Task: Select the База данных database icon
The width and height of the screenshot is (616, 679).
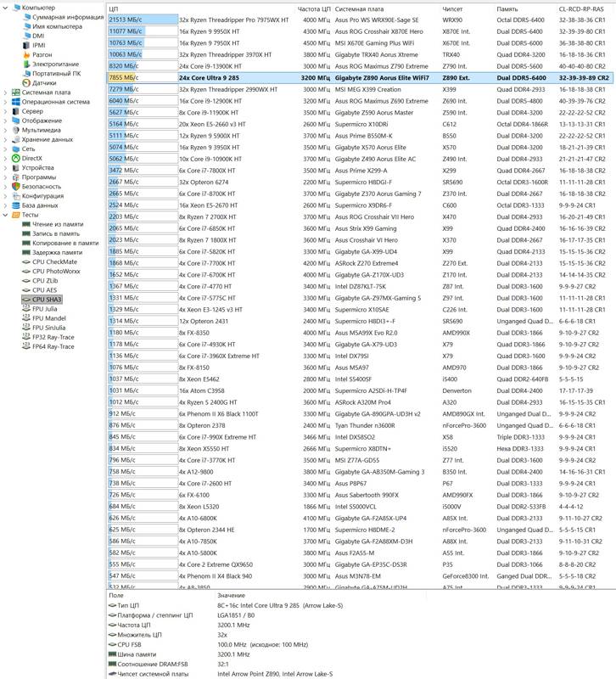Action: pos(15,205)
